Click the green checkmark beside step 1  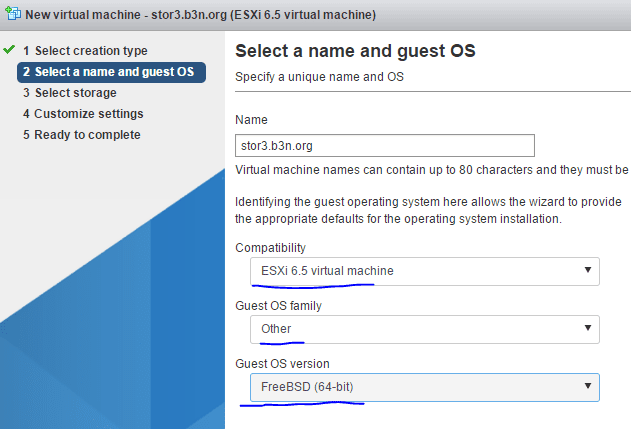(x=9, y=50)
